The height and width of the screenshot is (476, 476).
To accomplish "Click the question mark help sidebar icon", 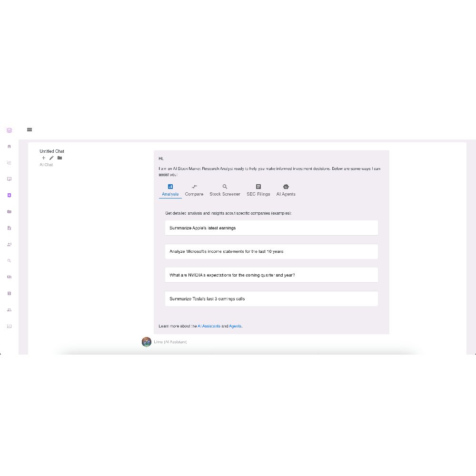I will 9,294.
